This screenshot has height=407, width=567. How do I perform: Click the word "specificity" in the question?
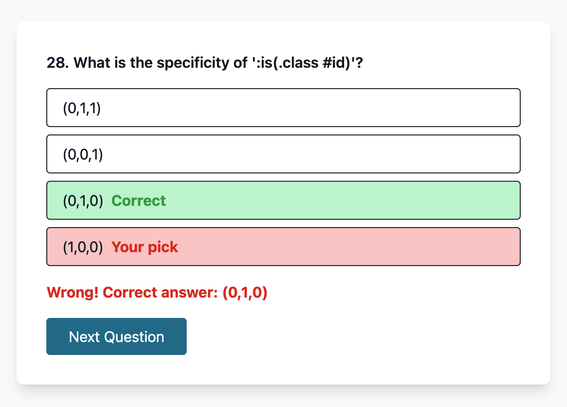coord(195,63)
